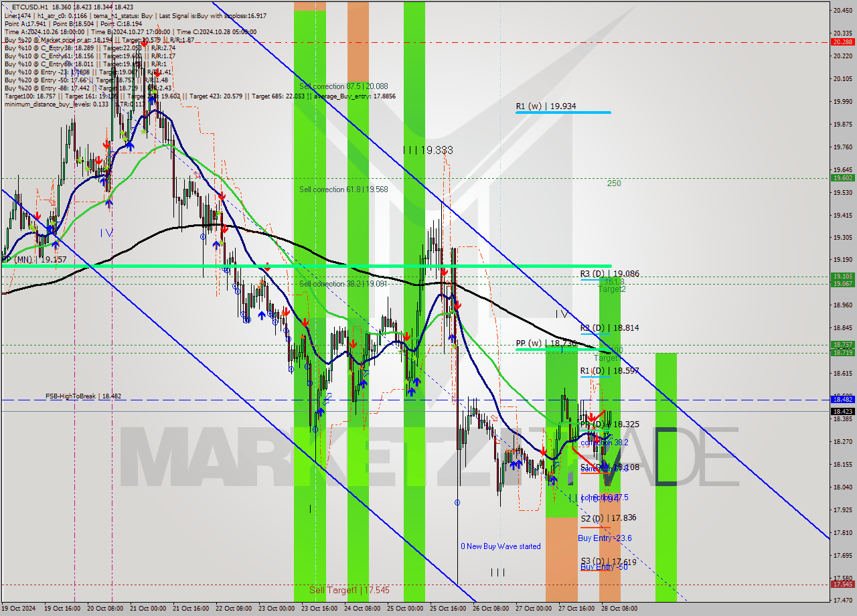Click the 'PP (D) | 18.325' daily pivot label
Viewport: 857px width, 616px height.
click(x=609, y=425)
